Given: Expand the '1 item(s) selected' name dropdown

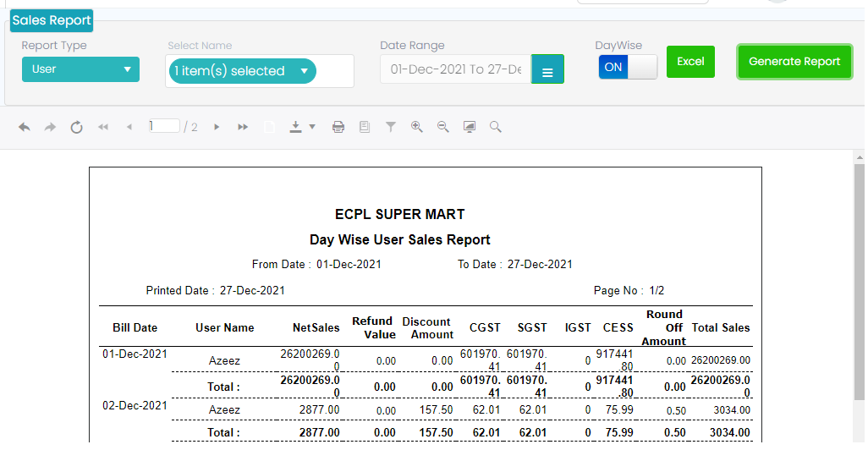Looking at the screenshot, I should coord(242,71).
